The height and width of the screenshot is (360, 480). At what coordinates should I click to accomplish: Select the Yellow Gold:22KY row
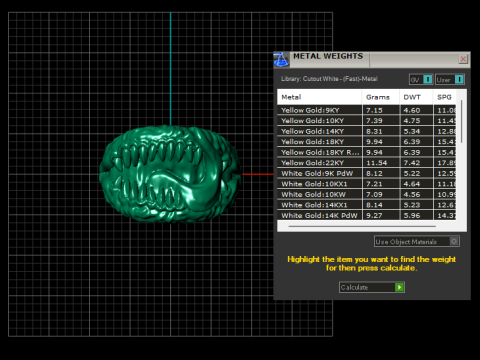367,163
